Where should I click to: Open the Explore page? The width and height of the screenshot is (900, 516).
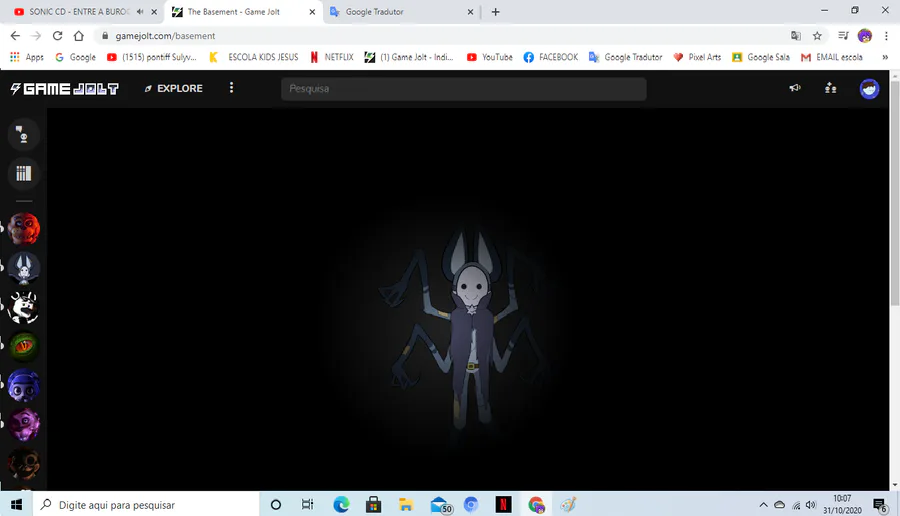click(173, 88)
